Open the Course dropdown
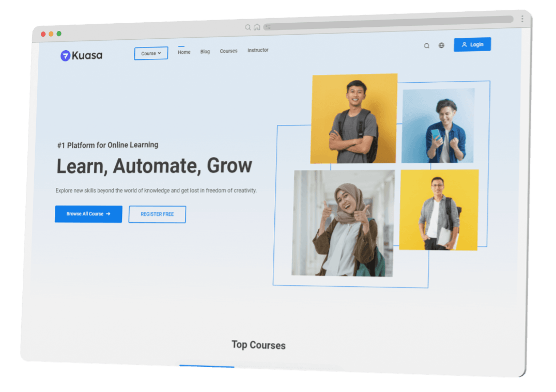The height and width of the screenshot is (392, 556). [x=151, y=53]
